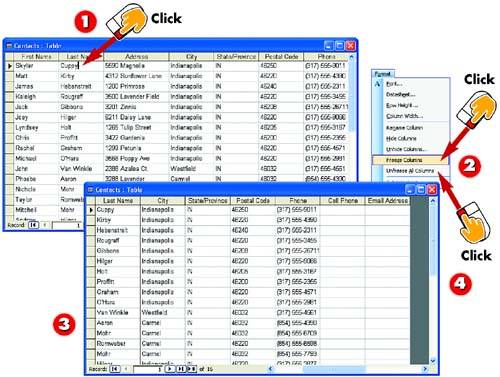Click front table horizontal scrollbar right arrow
This screenshot has height=377, width=500.
[x=425, y=369]
